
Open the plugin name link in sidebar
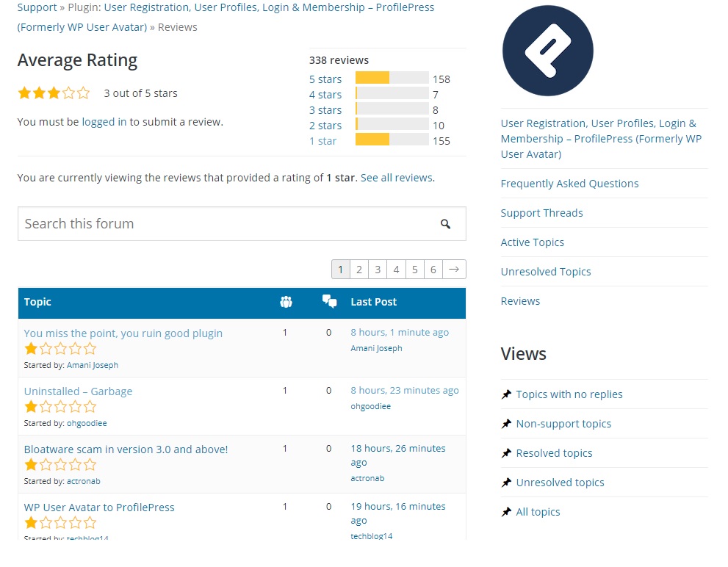pos(601,139)
